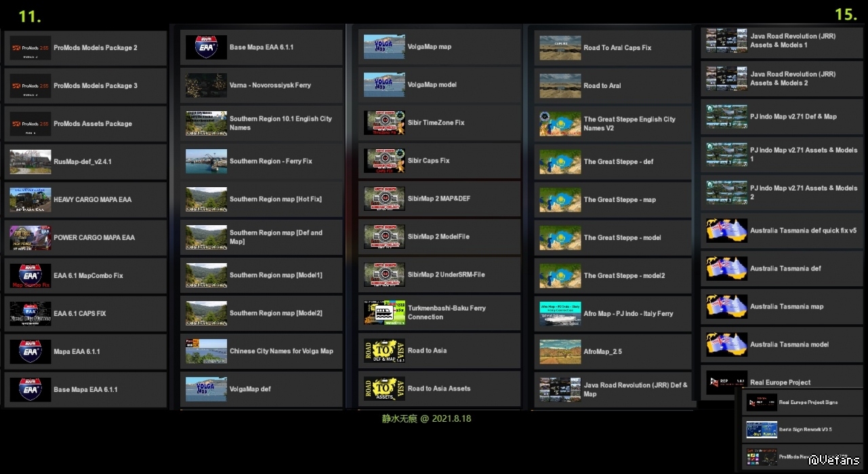Select The Great Steppe - map row
Viewport: 868px width, 474px height.
[613, 200]
